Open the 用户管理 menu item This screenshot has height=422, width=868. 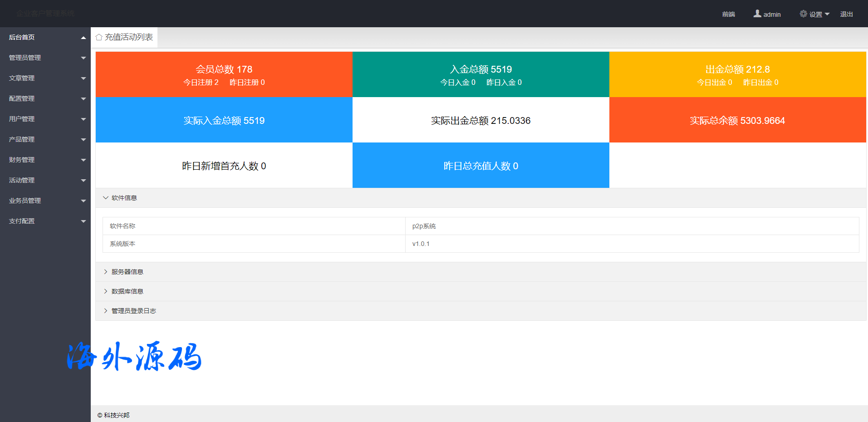(x=22, y=119)
